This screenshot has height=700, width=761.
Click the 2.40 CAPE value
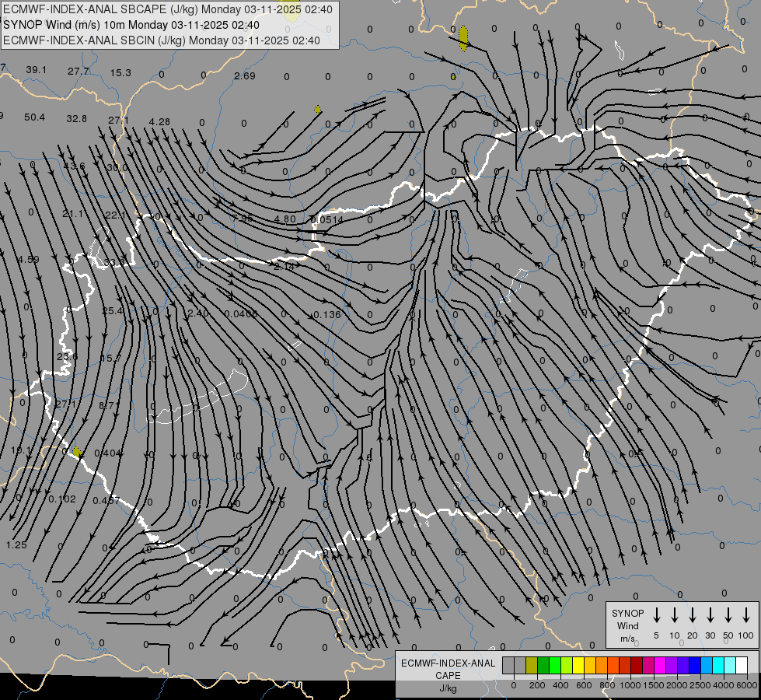197,313
